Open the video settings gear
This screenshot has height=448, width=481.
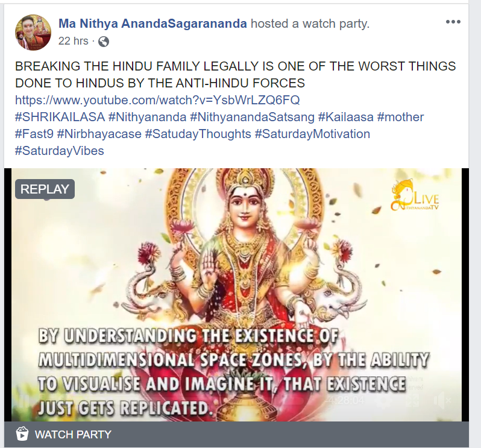point(383,400)
